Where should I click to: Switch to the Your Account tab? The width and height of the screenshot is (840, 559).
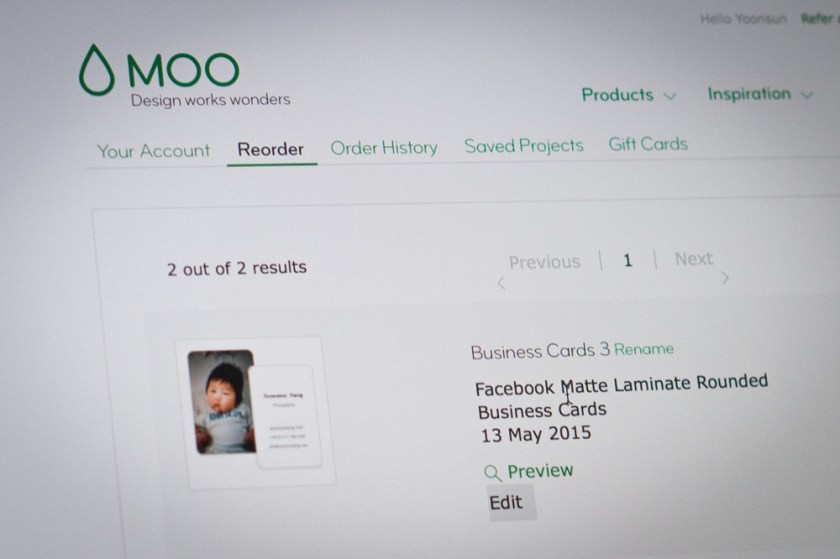click(153, 151)
